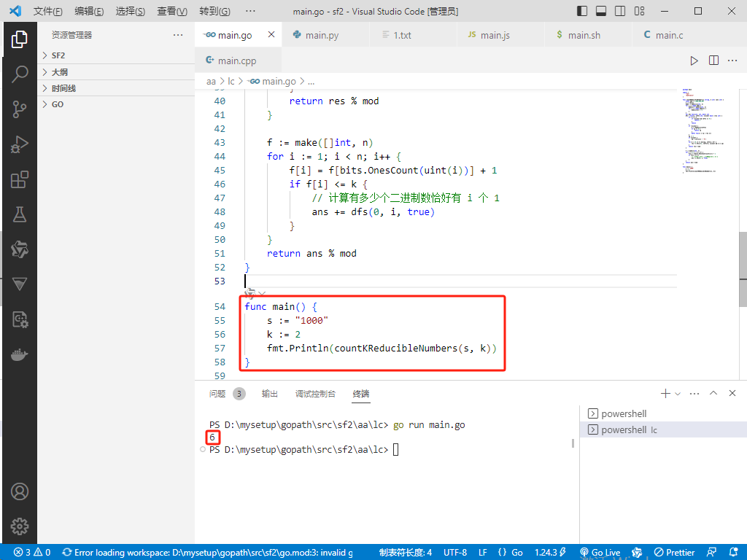Expand the 大纲 outline section
The image size is (747, 560).
tap(116, 72)
